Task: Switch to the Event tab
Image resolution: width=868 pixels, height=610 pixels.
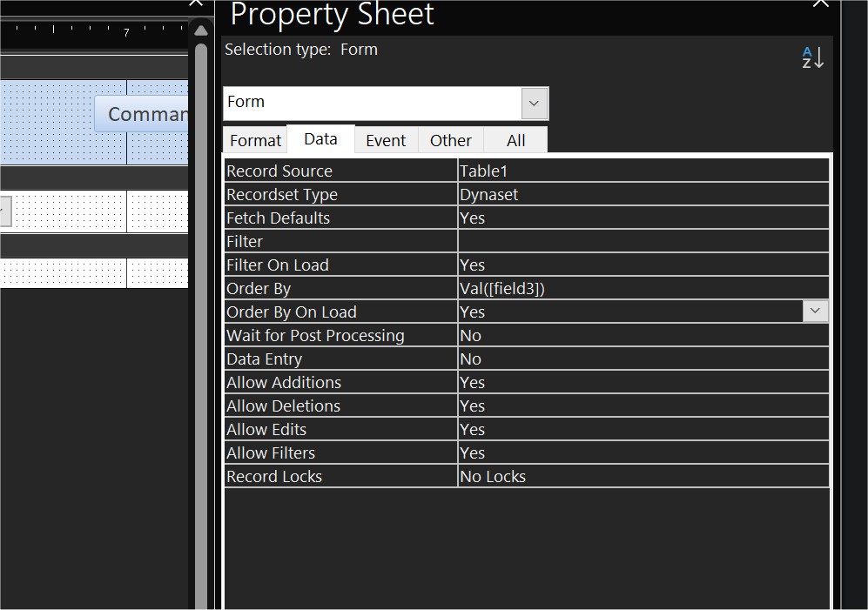Action: [x=386, y=139]
